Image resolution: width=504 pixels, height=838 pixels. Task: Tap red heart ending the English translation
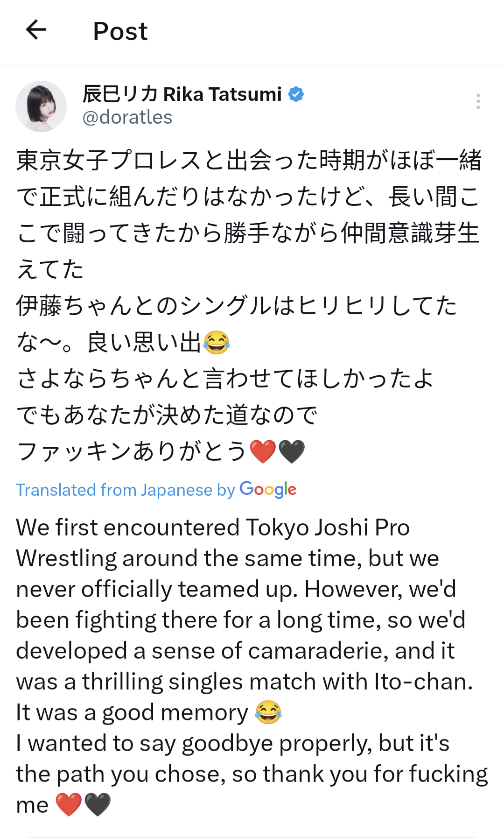[69, 804]
